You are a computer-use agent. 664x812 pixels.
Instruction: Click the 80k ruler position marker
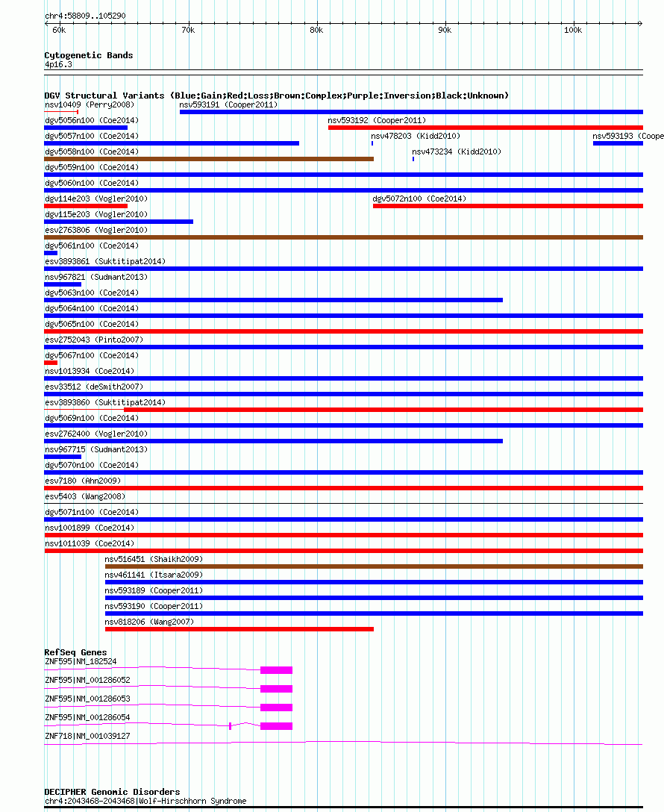point(316,31)
